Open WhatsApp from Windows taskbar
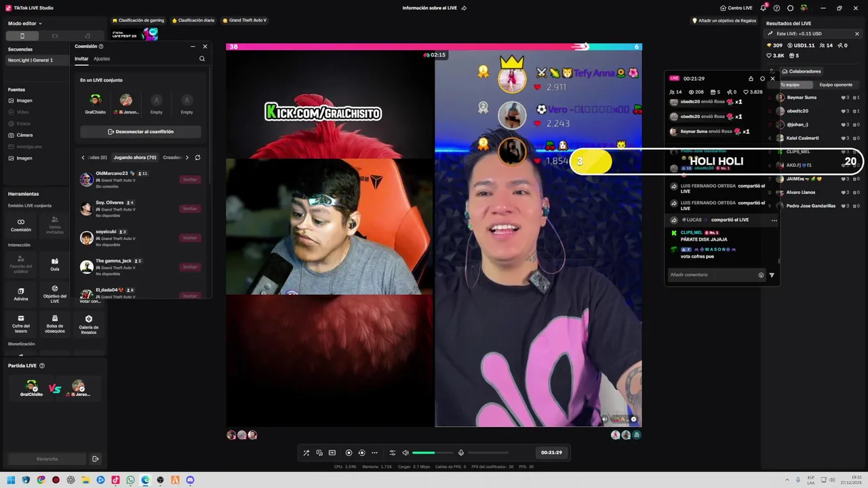The width and height of the screenshot is (868, 488). click(130, 480)
